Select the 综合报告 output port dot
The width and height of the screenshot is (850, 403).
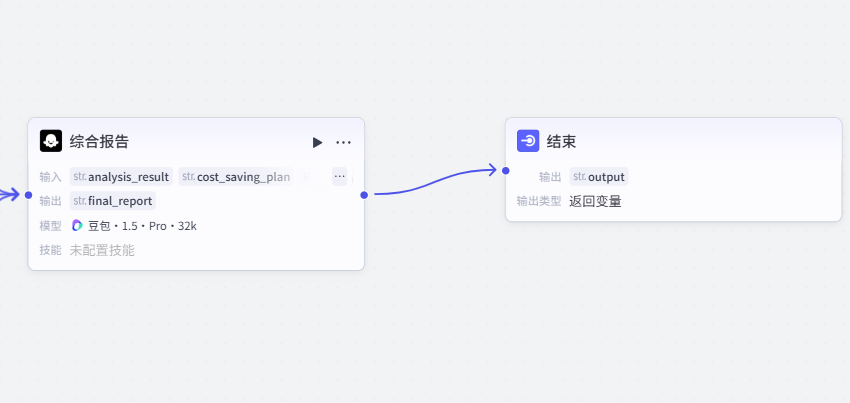coord(364,194)
